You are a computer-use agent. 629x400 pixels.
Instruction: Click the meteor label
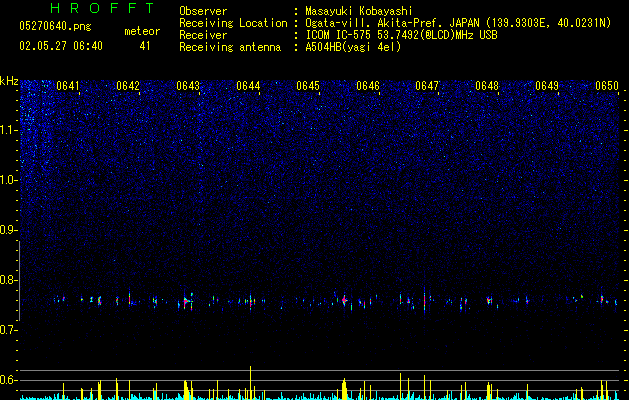pyautogui.click(x=142, y=31)
